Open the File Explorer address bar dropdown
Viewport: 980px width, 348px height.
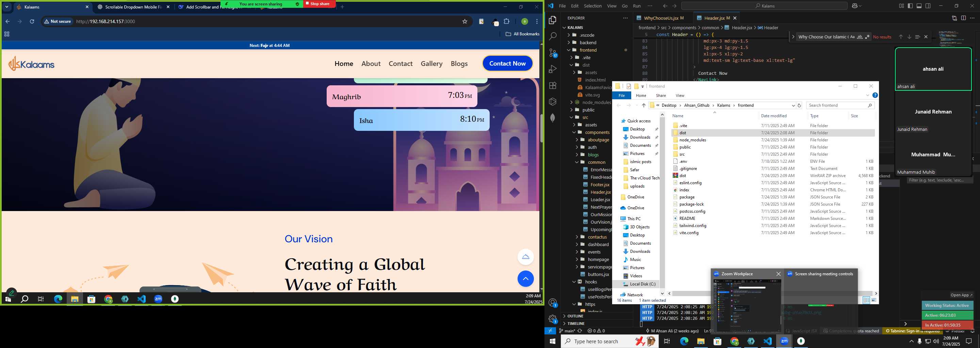793,106
